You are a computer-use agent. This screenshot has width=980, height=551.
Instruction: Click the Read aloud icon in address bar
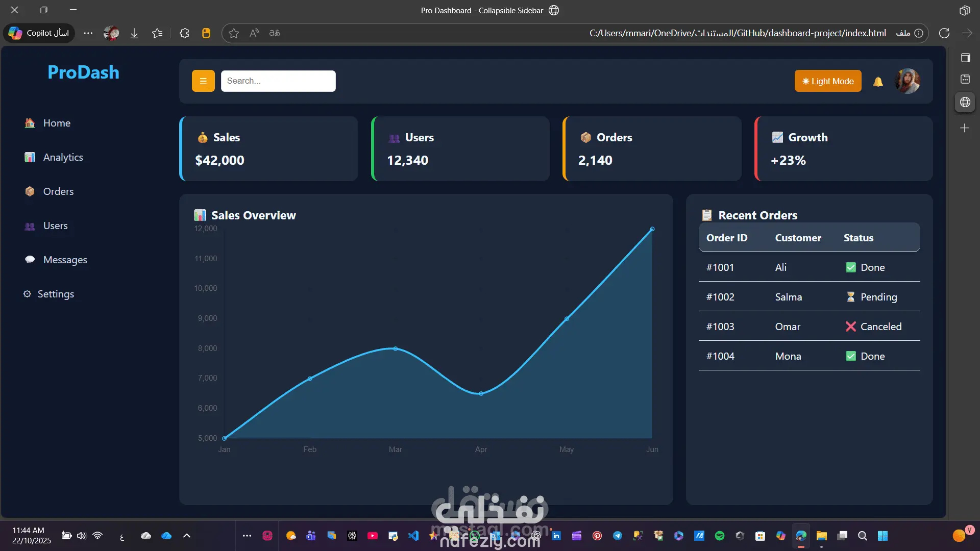(x=254, y=33)
